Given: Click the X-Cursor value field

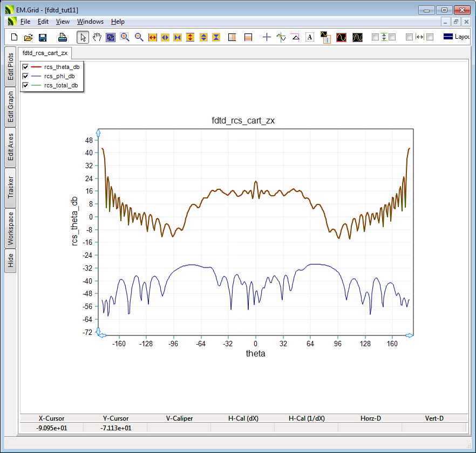Looking at the screenshot, I should pos(52,428).
